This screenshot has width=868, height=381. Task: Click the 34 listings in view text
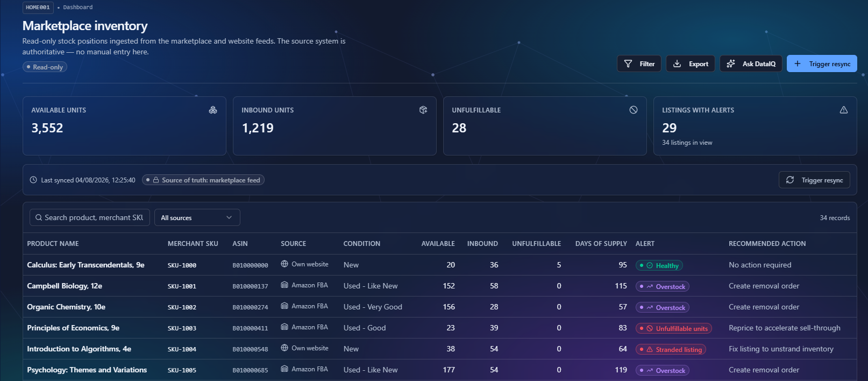tap(687, 143)
